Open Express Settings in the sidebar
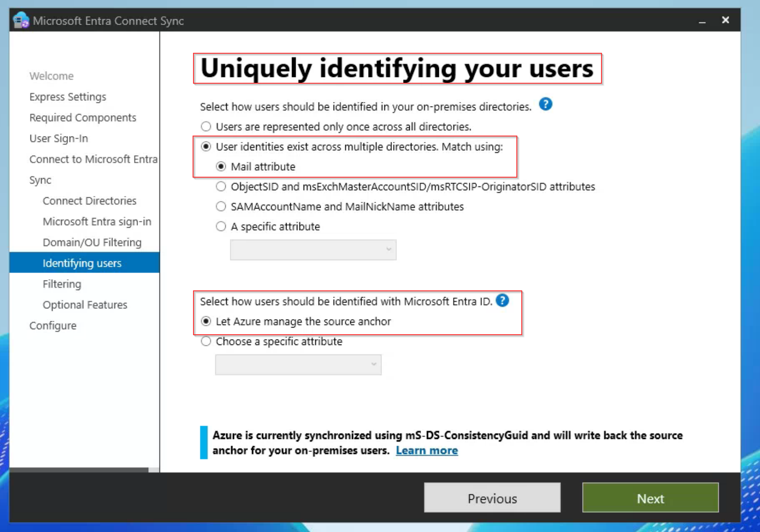This screenshot has height=532, width=760. click(x=68, y=97)
